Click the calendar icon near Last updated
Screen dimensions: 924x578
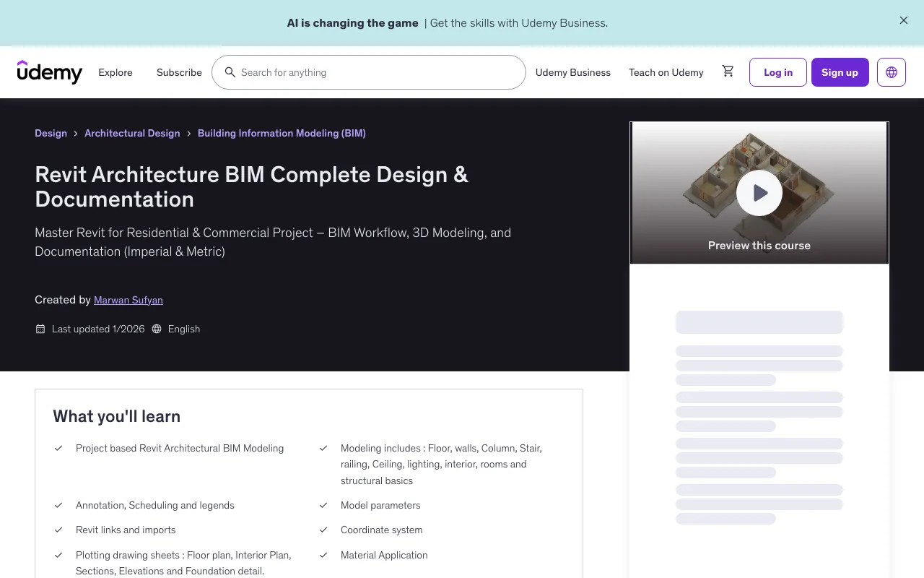coord(40,329)
